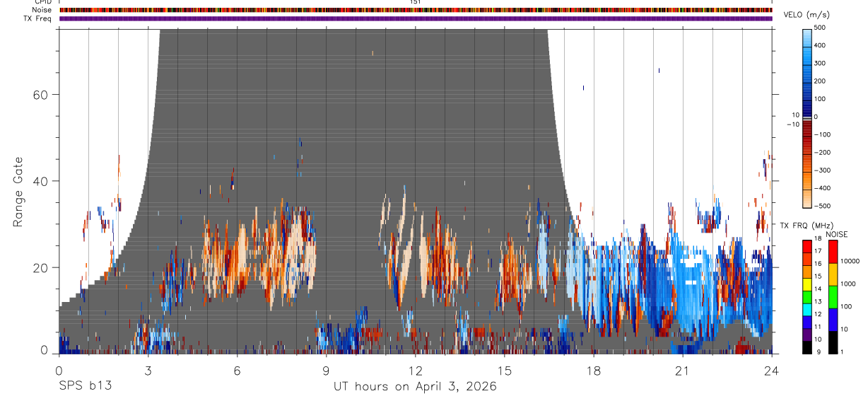Image resolution: width=868 pixels, height=401 pixels.
Task: Click the 12 tick on UT hours axis
Action: (415, 370)
